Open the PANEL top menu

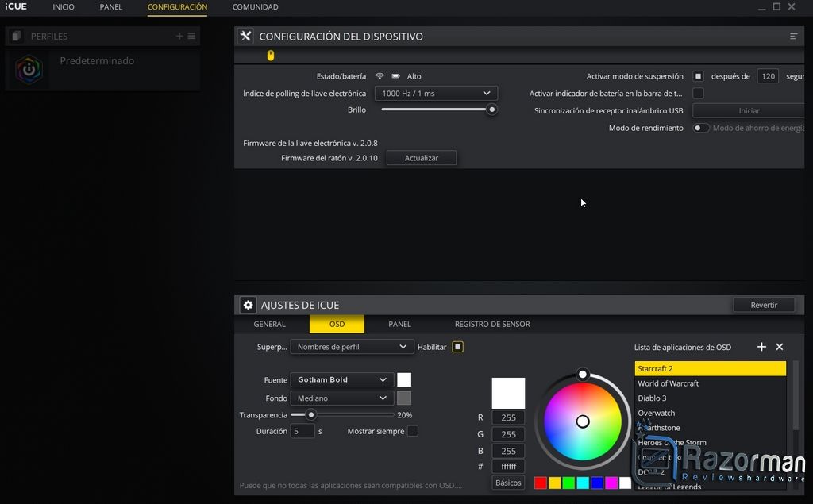[x=111, y=6]
